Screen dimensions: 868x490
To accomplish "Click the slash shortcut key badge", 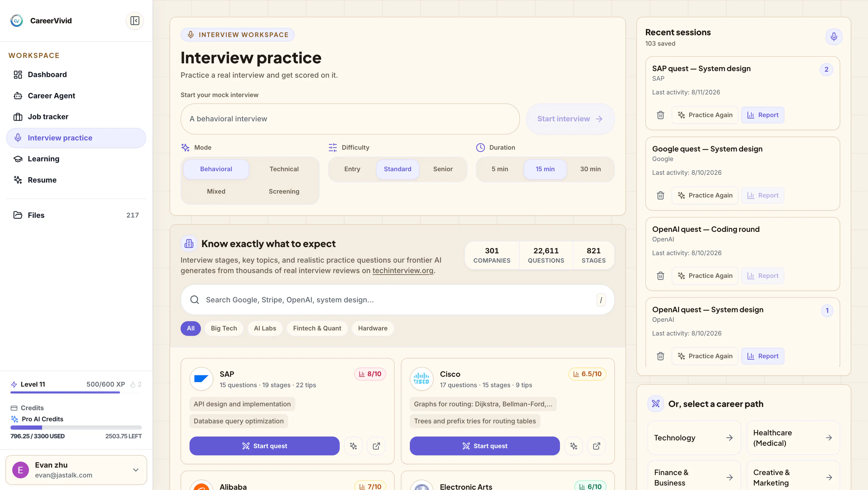I will (x=601, y=300).
